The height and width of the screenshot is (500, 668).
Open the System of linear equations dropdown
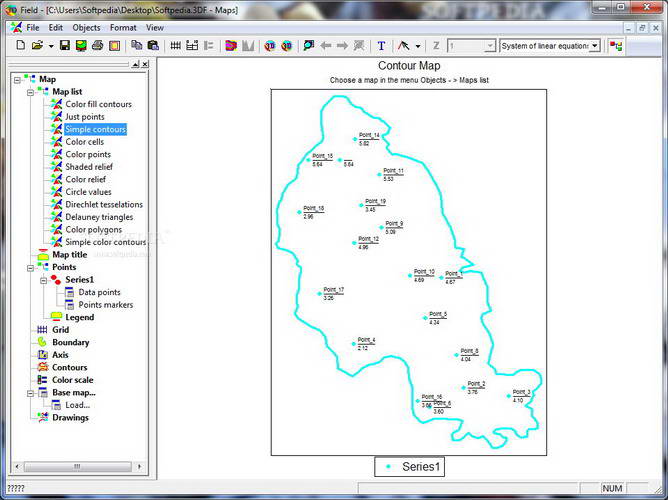click(594, 46)
